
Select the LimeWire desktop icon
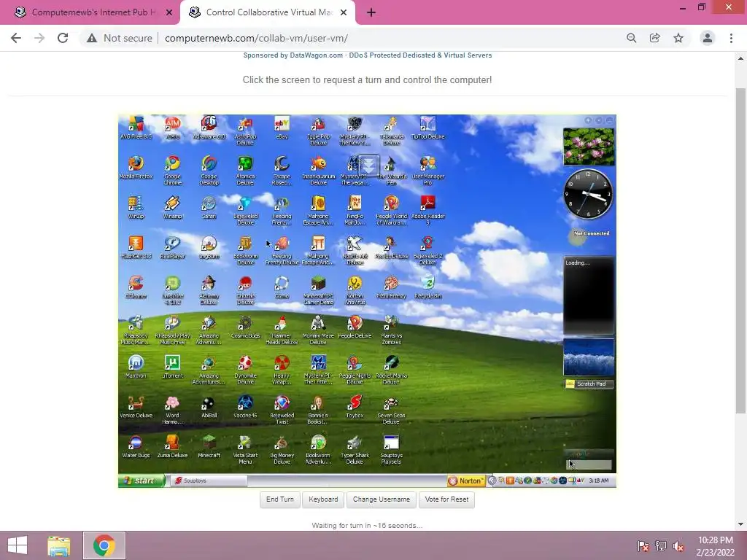pos(172,290)
